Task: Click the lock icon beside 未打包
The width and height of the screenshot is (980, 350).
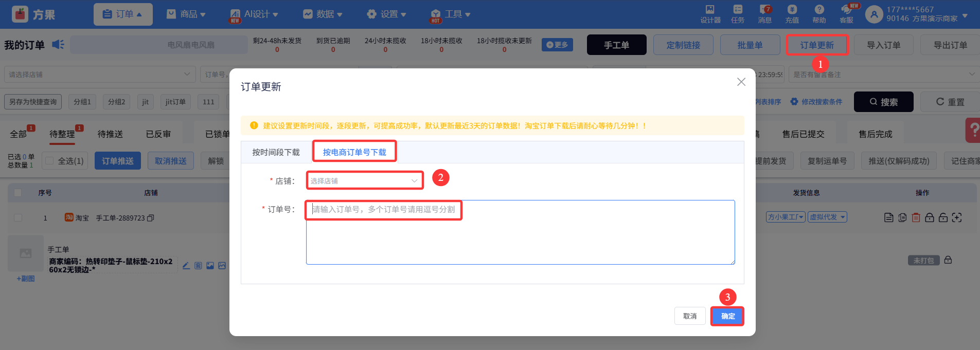Action: [948, 260]
